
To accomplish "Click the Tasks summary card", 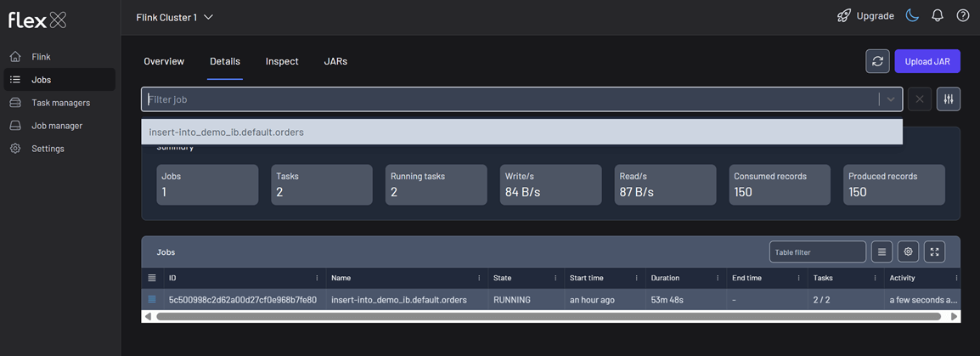I will (322, 184).
